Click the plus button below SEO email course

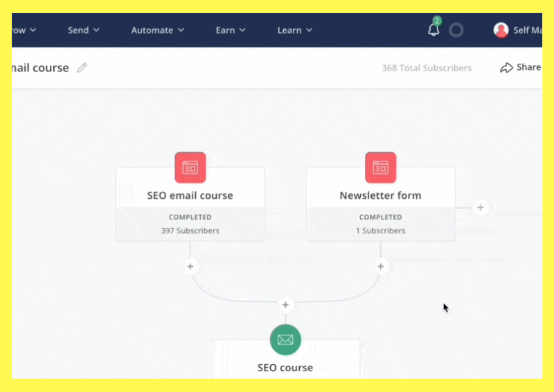tap(191, 267)
